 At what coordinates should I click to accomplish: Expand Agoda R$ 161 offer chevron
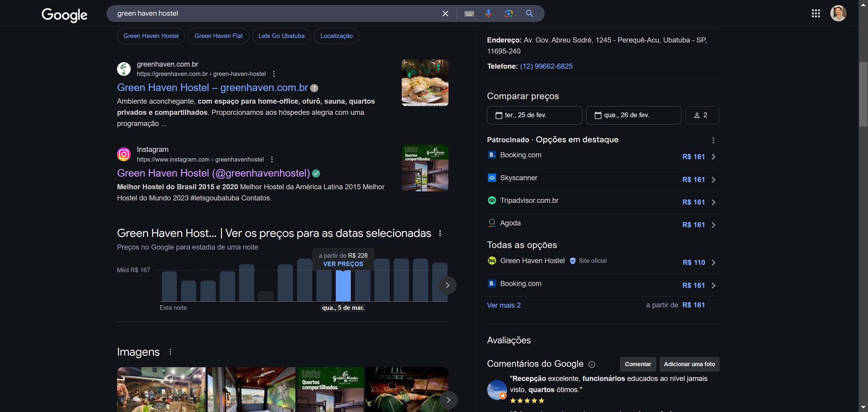[x=713, y=225]
